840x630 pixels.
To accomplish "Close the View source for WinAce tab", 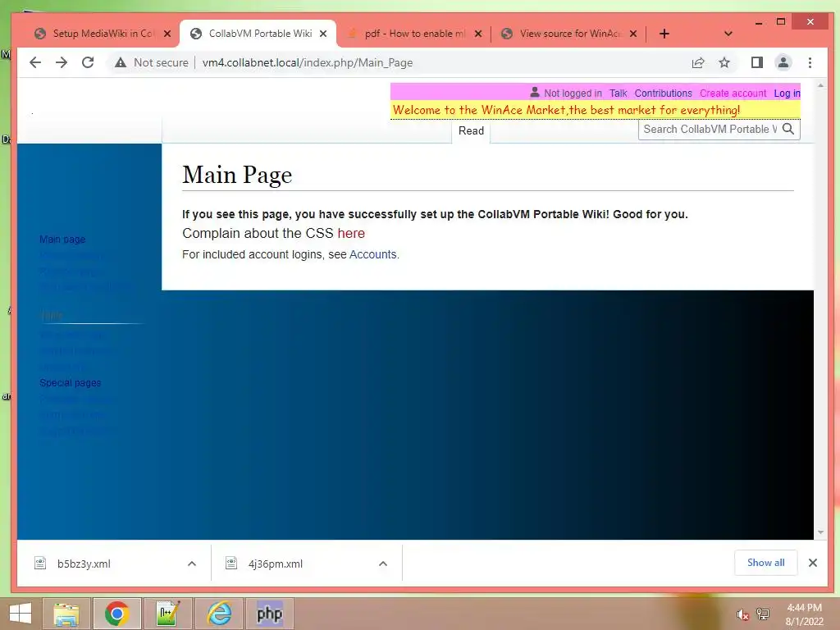I will tap(633, 34).
